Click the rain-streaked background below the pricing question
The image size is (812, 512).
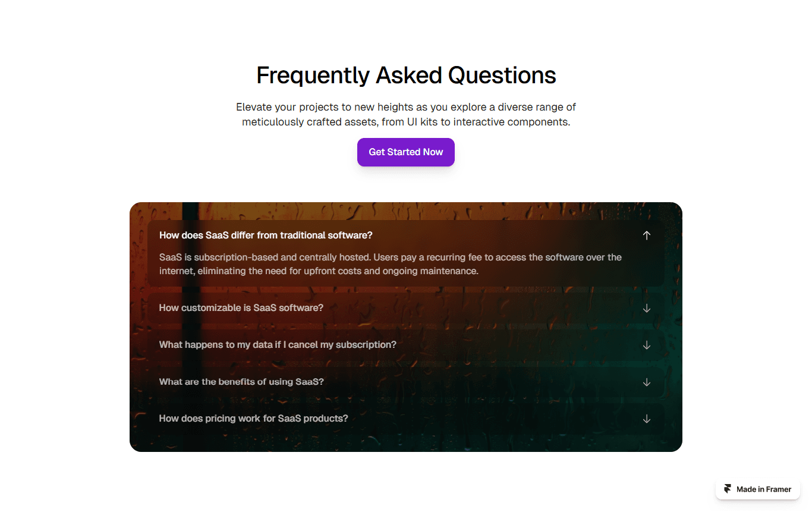coord(405,443)
